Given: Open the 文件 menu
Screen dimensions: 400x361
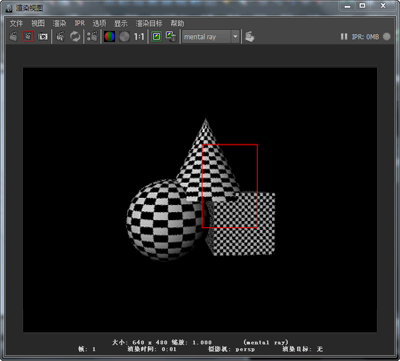Looking at the screenshot, I should (16, 23).
